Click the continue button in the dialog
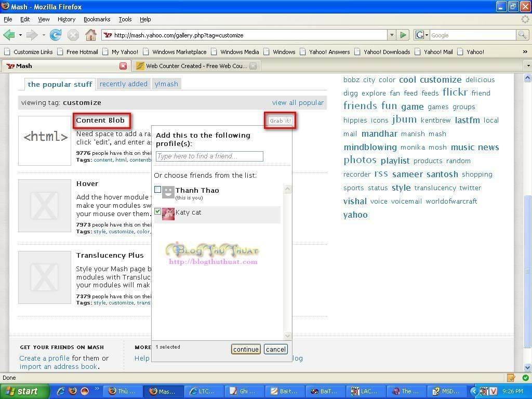532x399 pixels. click(246, 349)
